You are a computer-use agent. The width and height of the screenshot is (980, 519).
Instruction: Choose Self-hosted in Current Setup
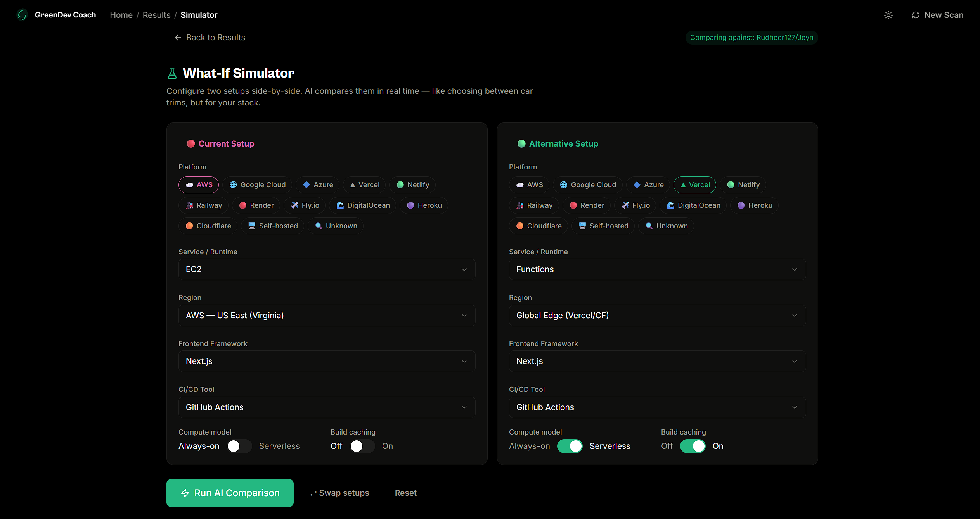(273, 226)
